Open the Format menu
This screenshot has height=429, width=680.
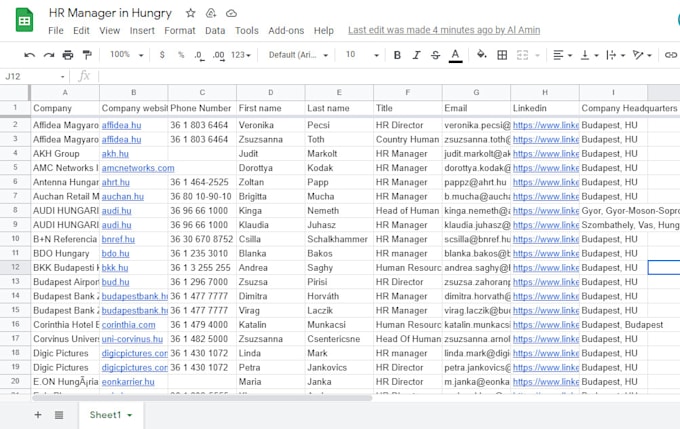(x=180, y=30)
